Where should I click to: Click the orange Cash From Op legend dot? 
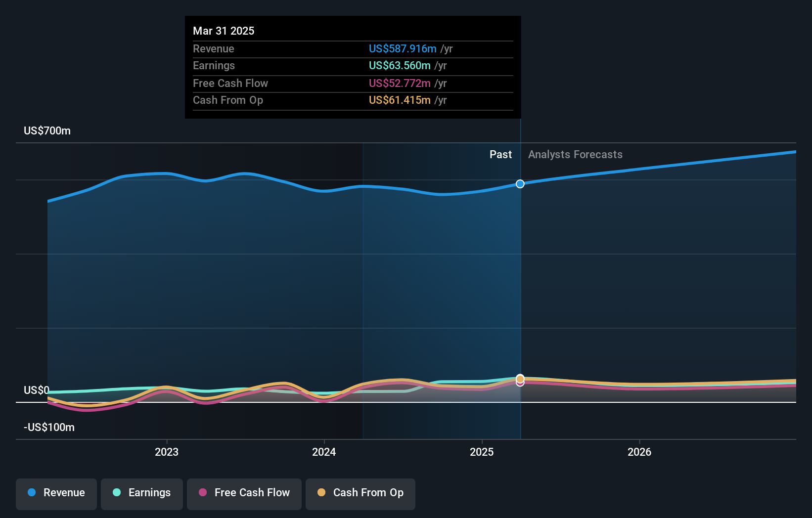point(321,492)
